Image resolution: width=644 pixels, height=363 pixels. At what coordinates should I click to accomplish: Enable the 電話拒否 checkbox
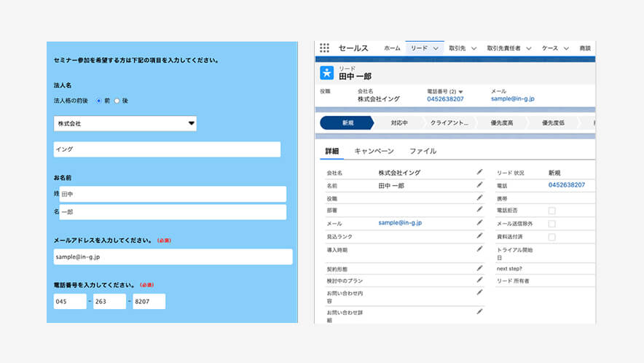point(551,211)
